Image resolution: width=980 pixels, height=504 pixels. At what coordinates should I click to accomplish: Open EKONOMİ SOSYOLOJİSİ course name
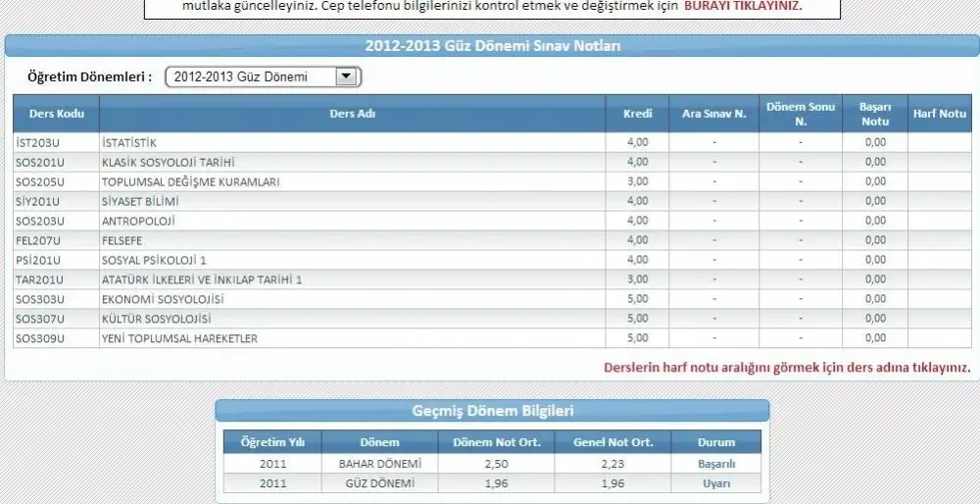163,299
